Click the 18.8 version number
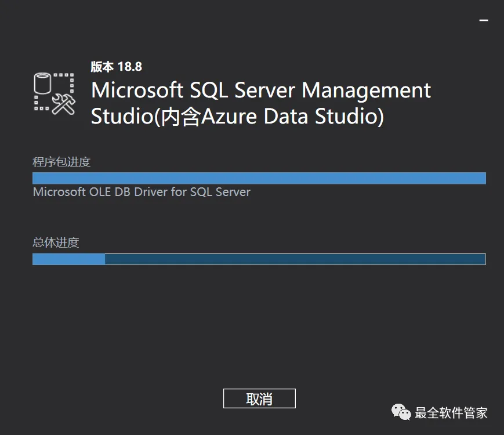This screenshot has height=435, width=504. click(130, 67)
